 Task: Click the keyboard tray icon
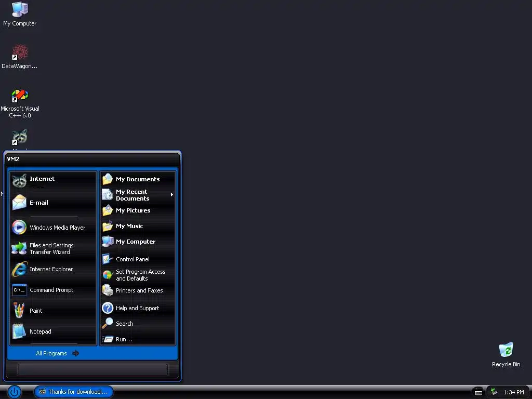click(x=478, y=392)
